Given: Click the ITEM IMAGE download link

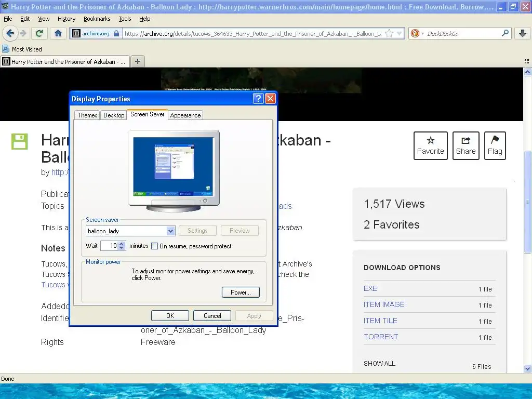Looking at the screenshot, I should [384, 304].
